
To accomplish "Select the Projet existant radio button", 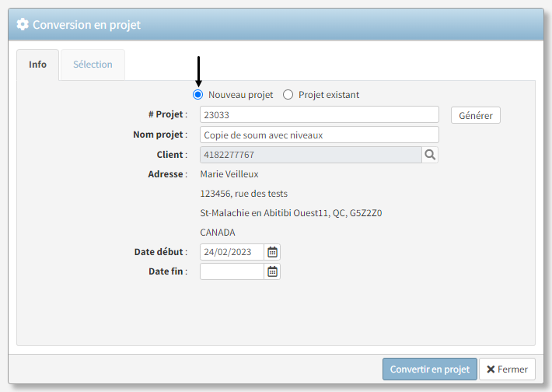I will click(288, 95).
